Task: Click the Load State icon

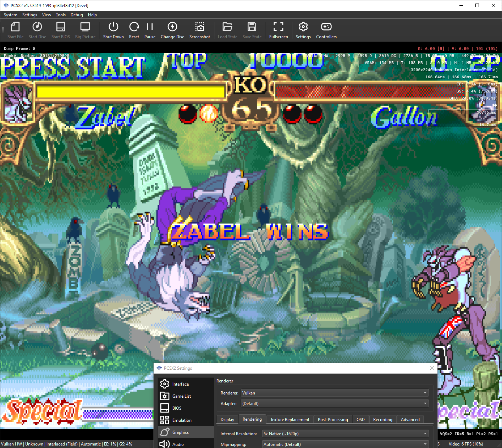Action: (227, 30)
